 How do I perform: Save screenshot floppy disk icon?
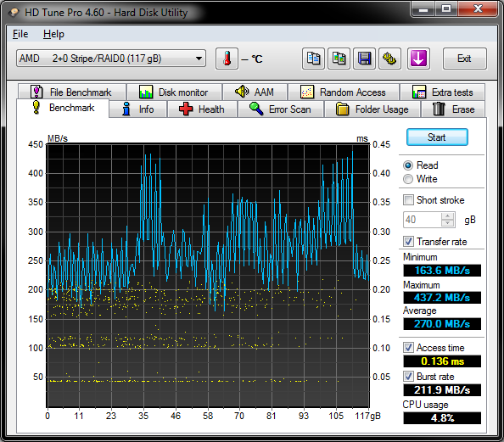tap(364, 59)
